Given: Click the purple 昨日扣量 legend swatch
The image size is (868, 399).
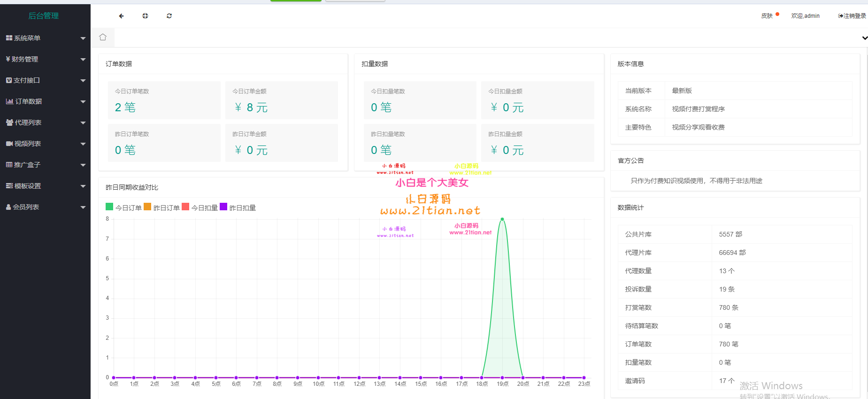Looking at the screenshot, I should [223, 207].
